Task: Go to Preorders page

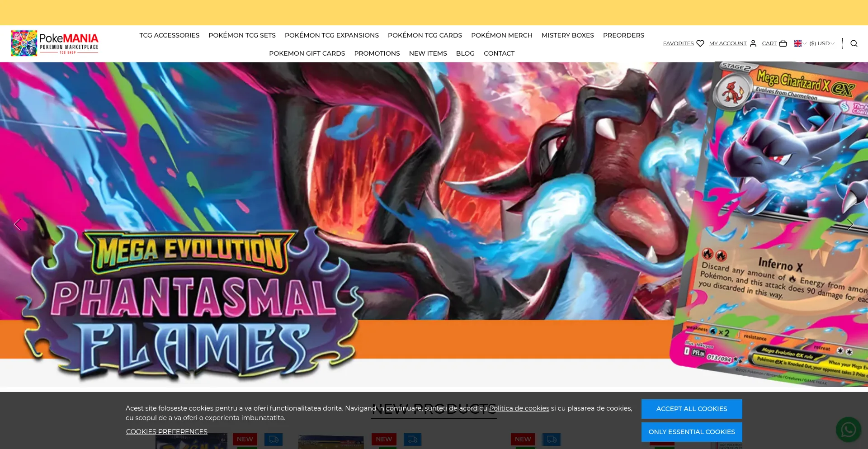Action: [x=623, y=35]
